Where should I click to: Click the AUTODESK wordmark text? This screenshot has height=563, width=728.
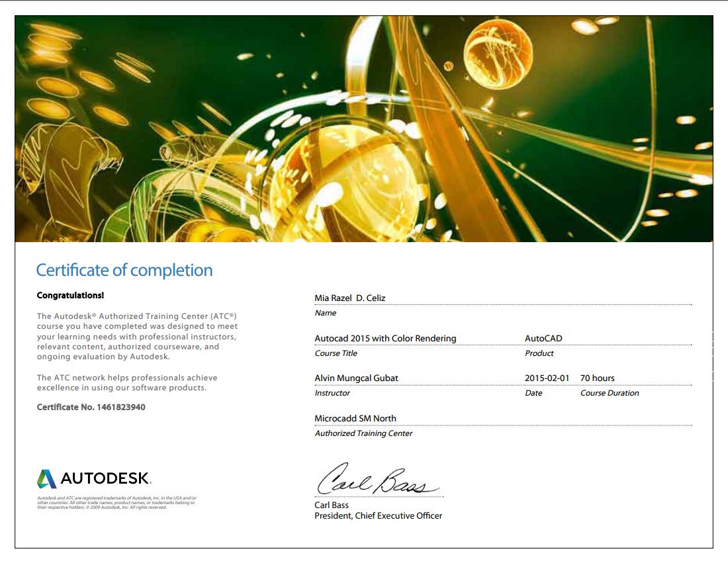tap(107, 478)
